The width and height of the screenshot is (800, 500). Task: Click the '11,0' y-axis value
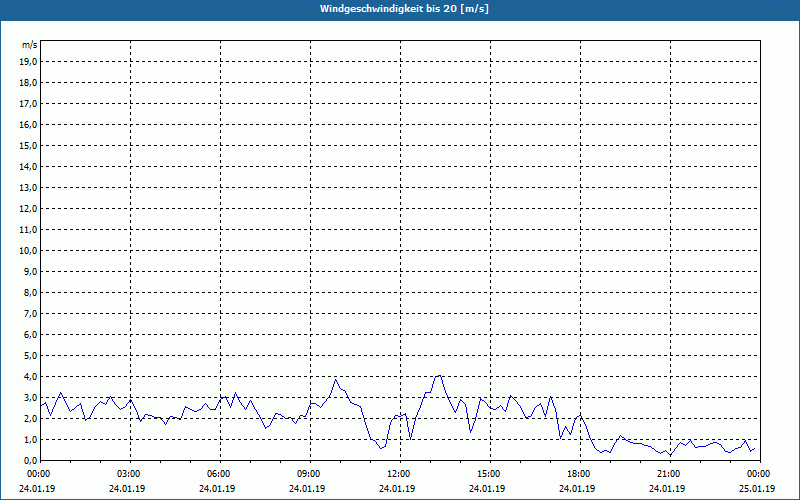click(x=28, y=230)
